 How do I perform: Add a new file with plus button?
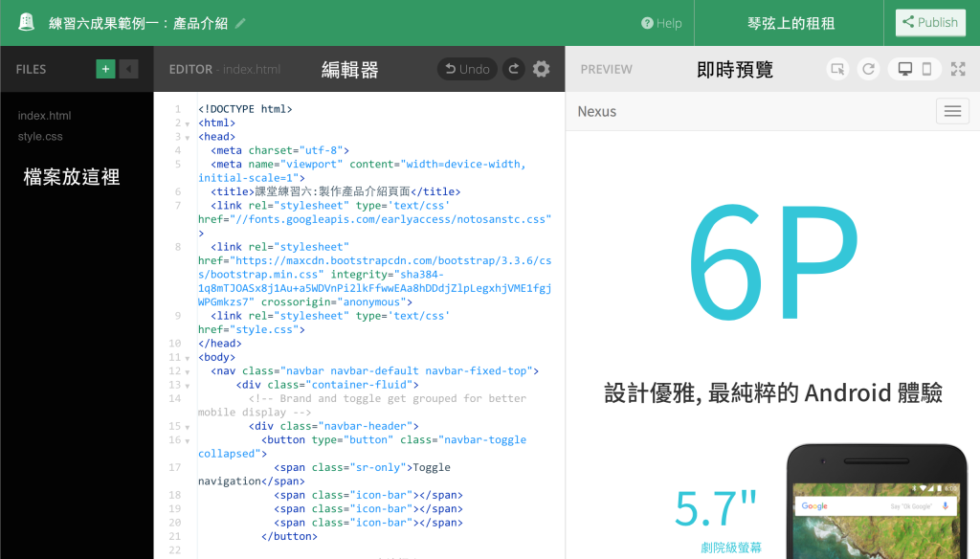click(x=105, y=69)
